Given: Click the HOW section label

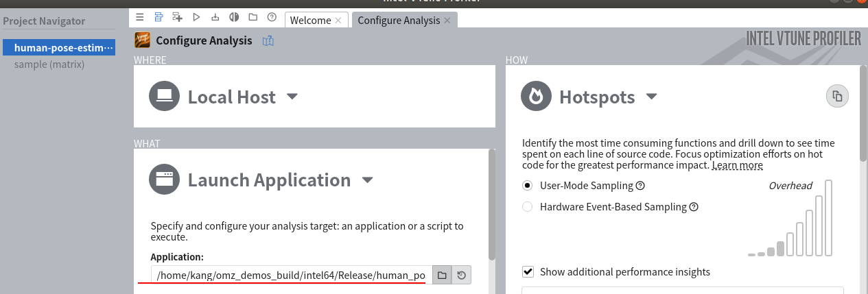Looking at the screenshot, I should pos(516,60).
